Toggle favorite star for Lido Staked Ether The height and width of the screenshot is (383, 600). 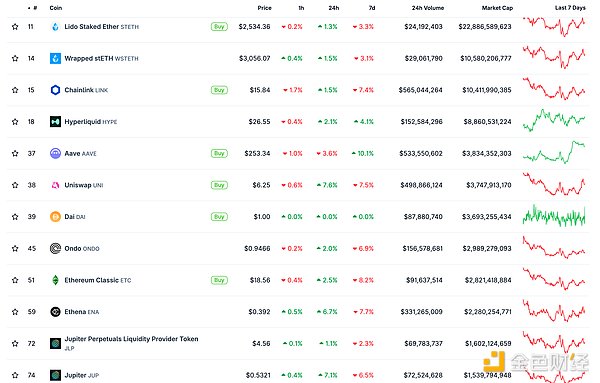pos(15,26)
